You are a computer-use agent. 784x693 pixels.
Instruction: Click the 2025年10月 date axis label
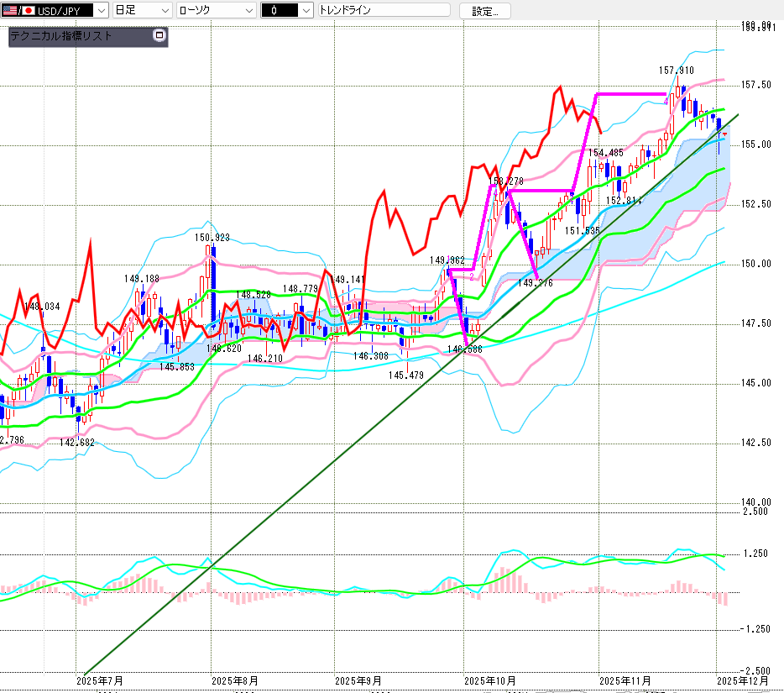489,680
